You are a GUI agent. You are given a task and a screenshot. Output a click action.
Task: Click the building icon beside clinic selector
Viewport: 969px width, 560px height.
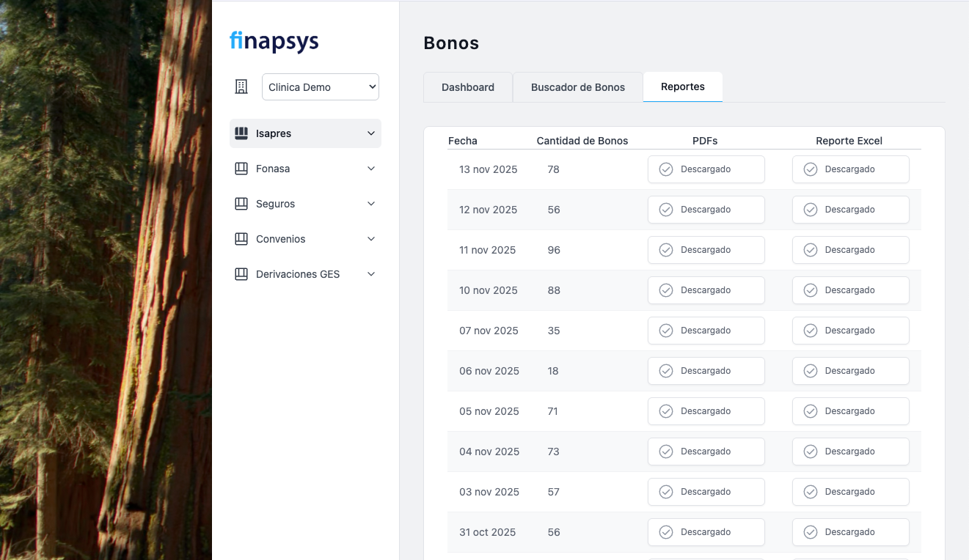click(241, 86)
